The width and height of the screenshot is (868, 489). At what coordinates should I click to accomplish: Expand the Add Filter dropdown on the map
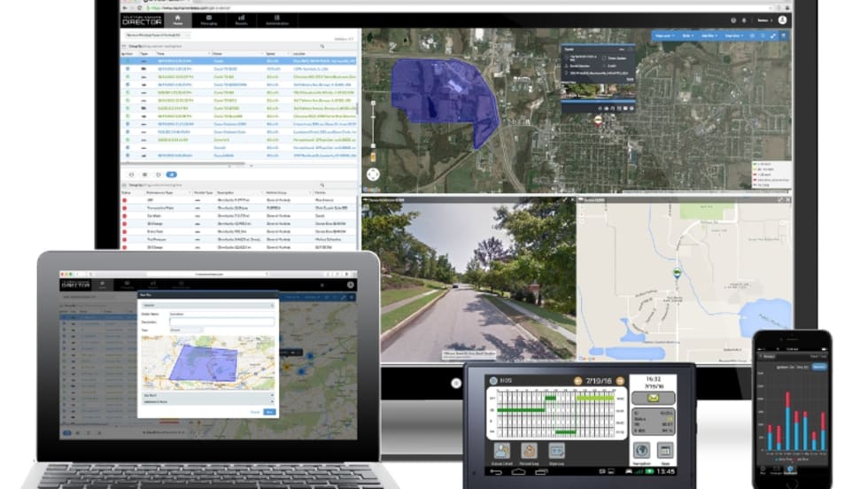coord(709,35)
